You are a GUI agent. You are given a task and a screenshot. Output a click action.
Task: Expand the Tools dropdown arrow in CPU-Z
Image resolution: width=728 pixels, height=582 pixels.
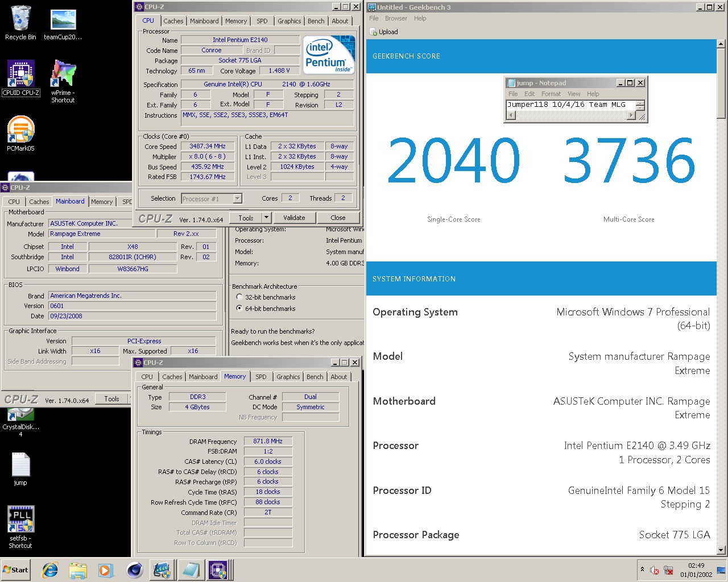(266, 218)
